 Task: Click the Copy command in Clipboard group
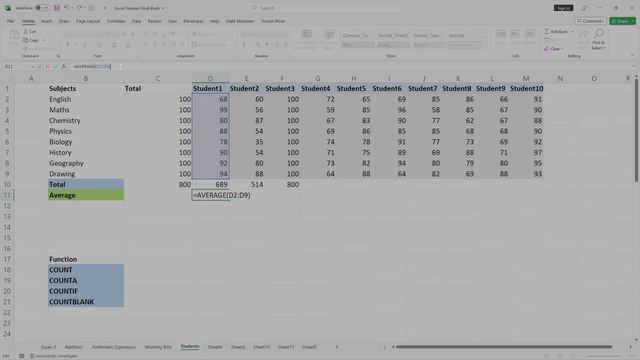tap(31, 40)
